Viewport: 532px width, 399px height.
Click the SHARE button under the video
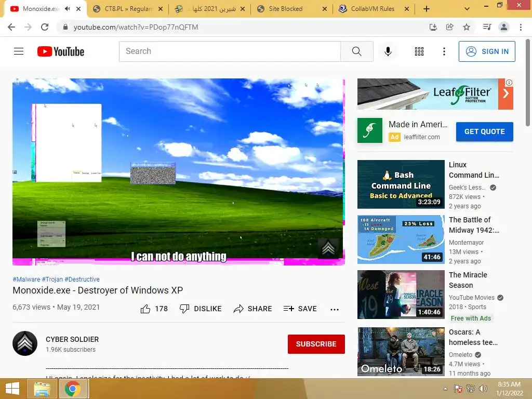pyautogui.click(x=253, y=309)
